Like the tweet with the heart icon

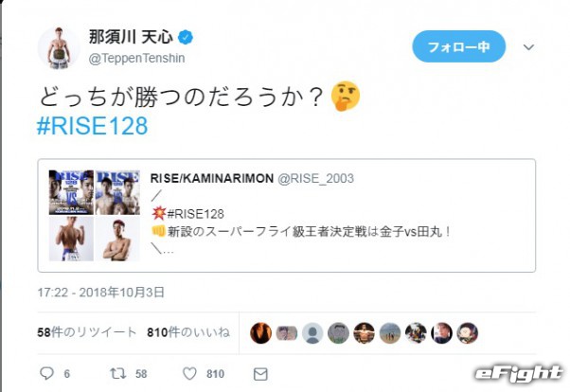tap(189, 374)
